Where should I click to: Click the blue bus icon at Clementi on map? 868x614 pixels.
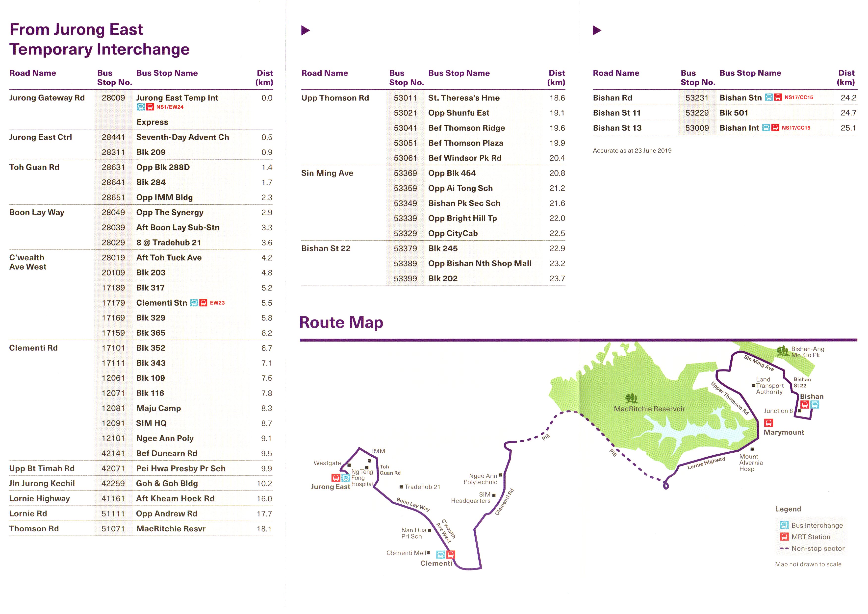coord(440,555)
